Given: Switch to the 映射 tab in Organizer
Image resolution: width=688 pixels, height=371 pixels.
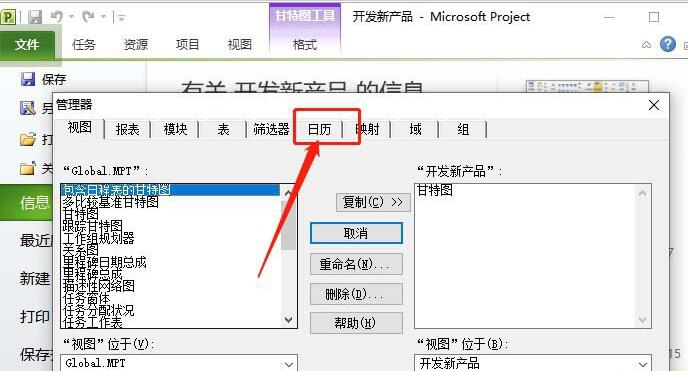Looking at the screenshot, I should [x=367, y=129].
